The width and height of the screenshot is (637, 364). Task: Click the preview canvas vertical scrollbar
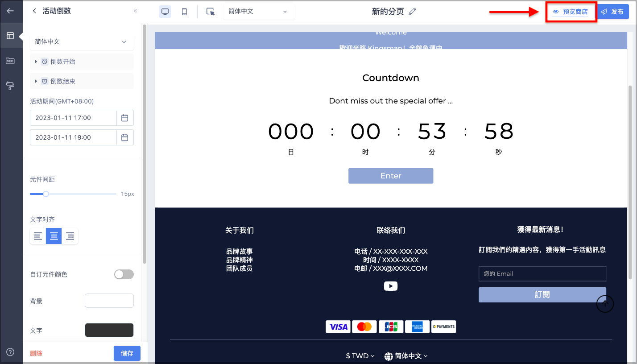[630, 182]
